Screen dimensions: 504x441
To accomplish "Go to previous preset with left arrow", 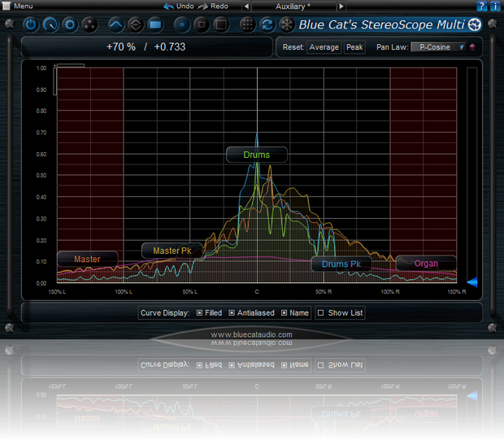I will [x=246, y=7].
